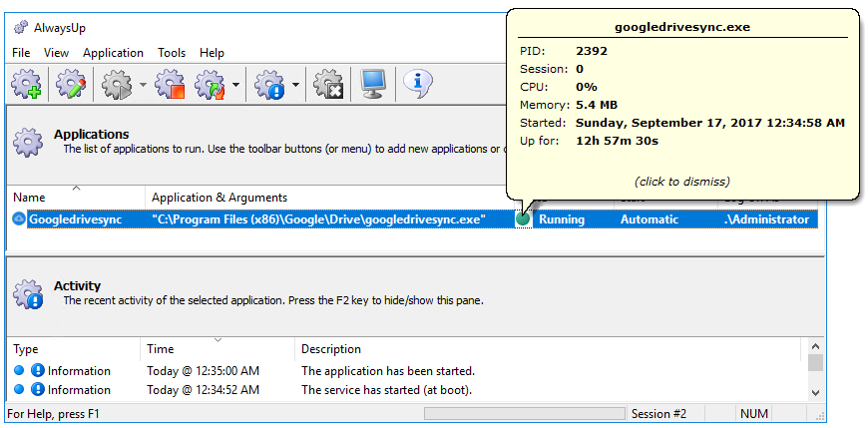Click the info speech bubble toolbar icon
Image resolution: width=868 pixels, height=428 pixels.
coord(417,84)
